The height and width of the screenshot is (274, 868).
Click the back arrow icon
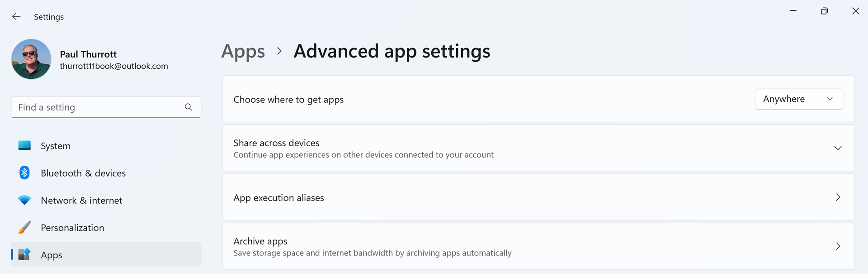(16, 17)
